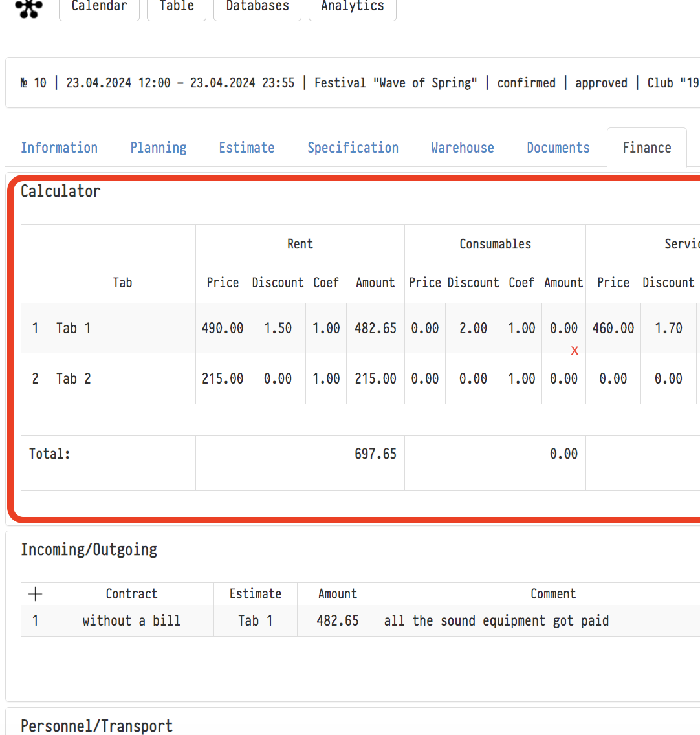The height and width of the screenshot is (735, 700).
Task: Click the app logo icon
Action: pos(29,8)
